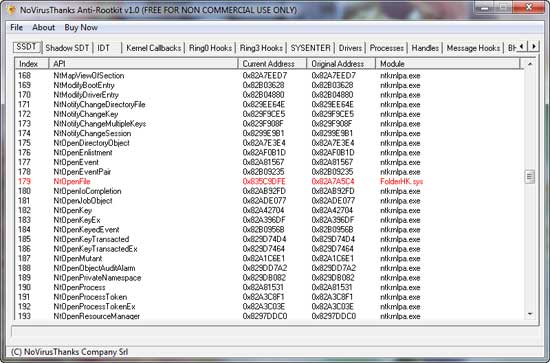
Task: Sort by the API column header
Action: (143, 64)
